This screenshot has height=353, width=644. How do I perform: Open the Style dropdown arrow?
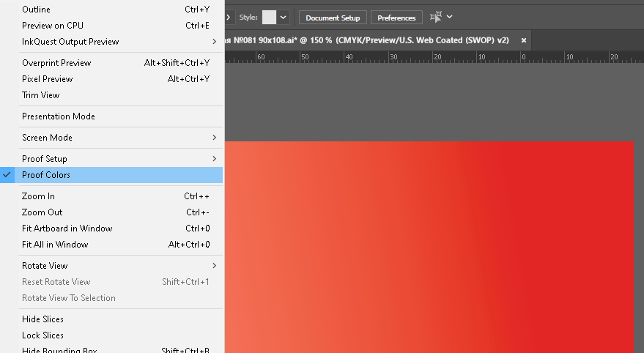[283, 18]
